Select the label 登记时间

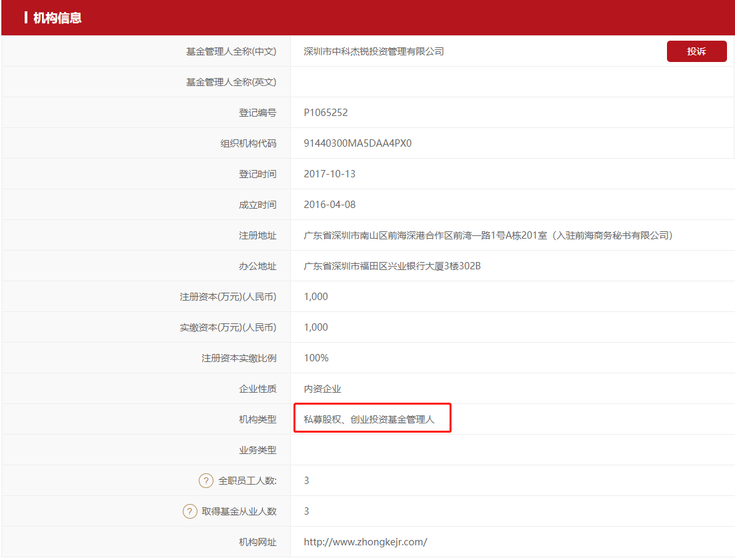click(x=258, y=174)
